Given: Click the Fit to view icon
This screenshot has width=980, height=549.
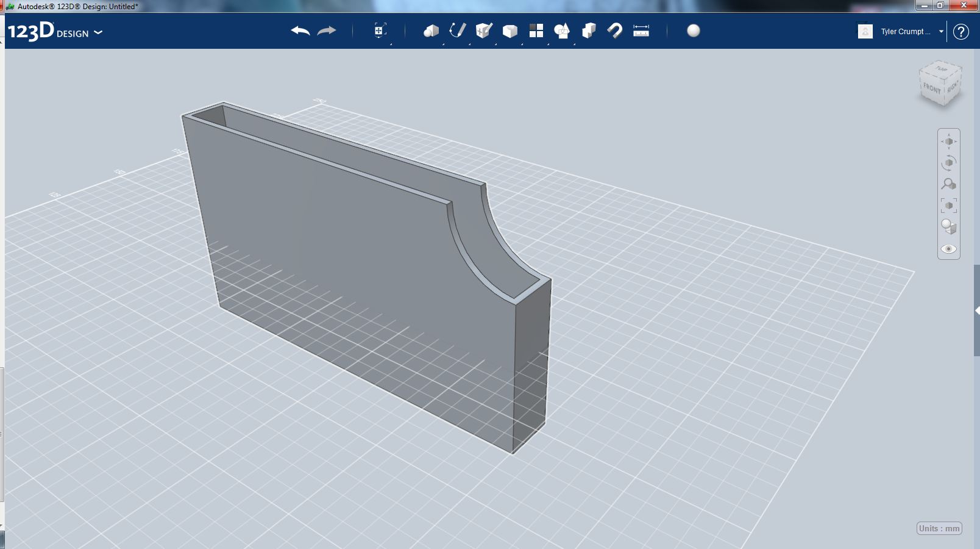Looking at the screenshot, I should 949,206.
